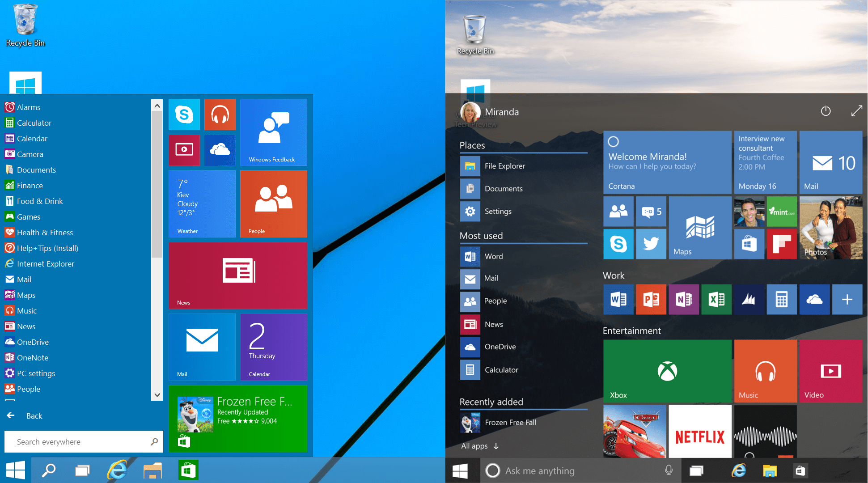Click the taskbar microphone icon
The width and height of the screenshot is (868, 483).
(669, 470)
